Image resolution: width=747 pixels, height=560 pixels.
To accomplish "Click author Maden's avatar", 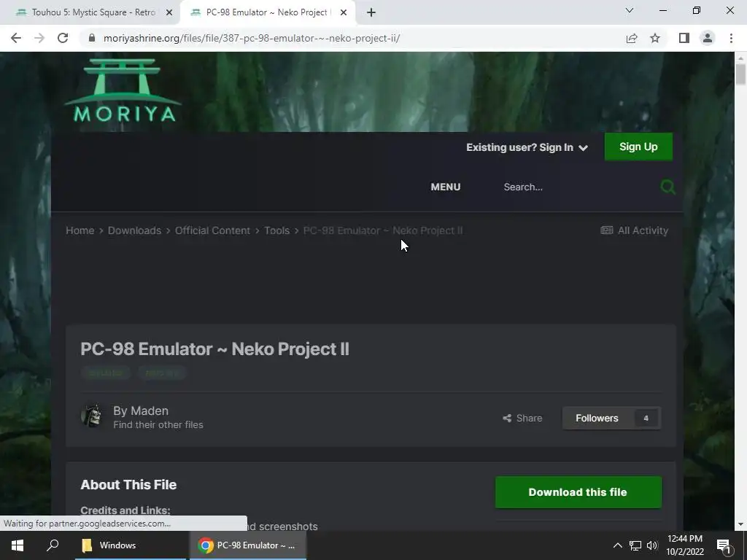I will [92, 416].
